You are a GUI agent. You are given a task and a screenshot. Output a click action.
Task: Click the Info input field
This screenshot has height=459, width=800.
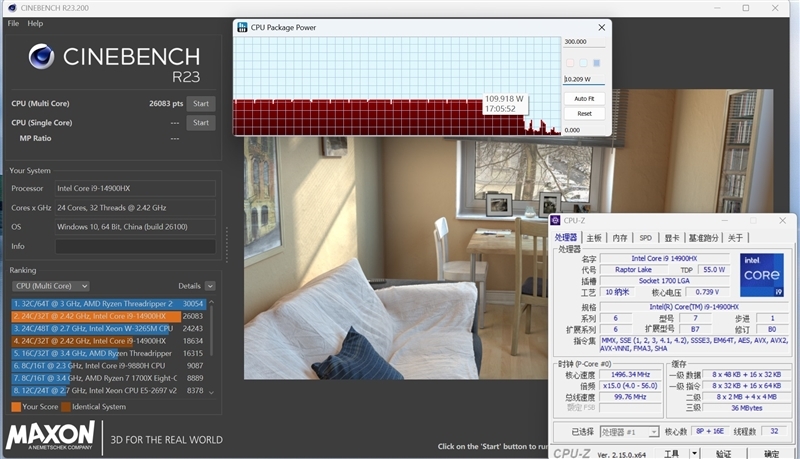pyautogui.click(x=135, y=246)
